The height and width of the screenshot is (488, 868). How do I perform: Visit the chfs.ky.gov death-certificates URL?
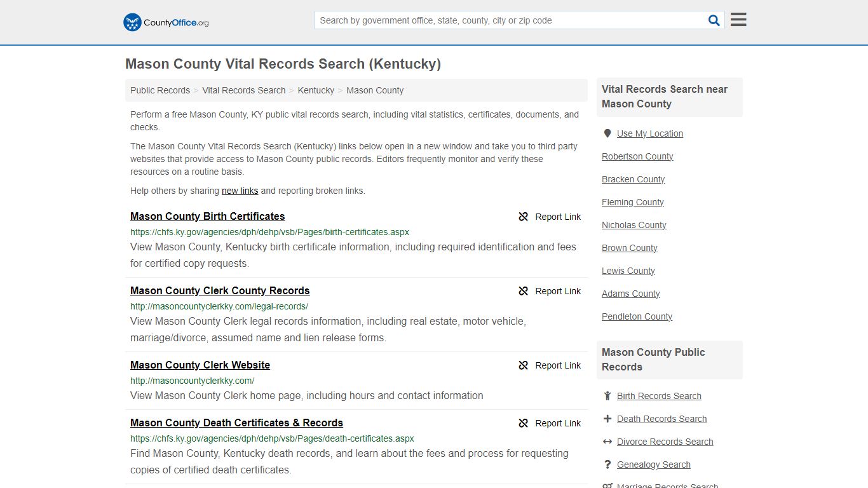point(272,438)
